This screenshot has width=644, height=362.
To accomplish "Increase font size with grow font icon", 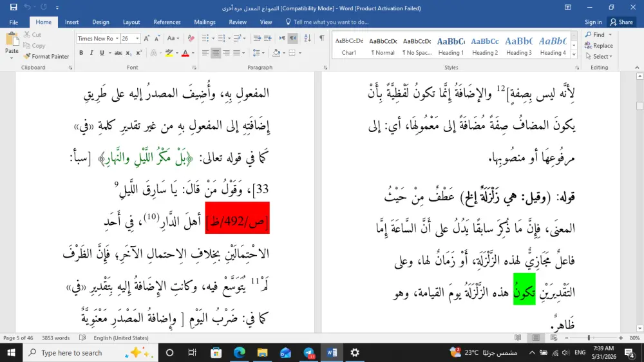I will [147, 38].
